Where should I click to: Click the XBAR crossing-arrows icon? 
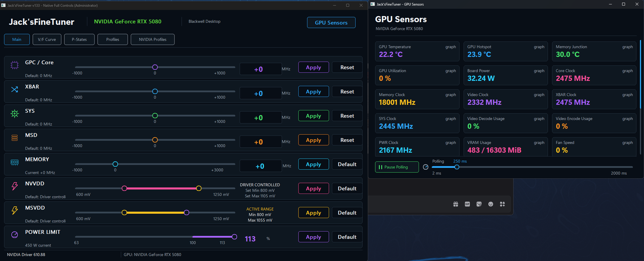click(x=14, y=89)
